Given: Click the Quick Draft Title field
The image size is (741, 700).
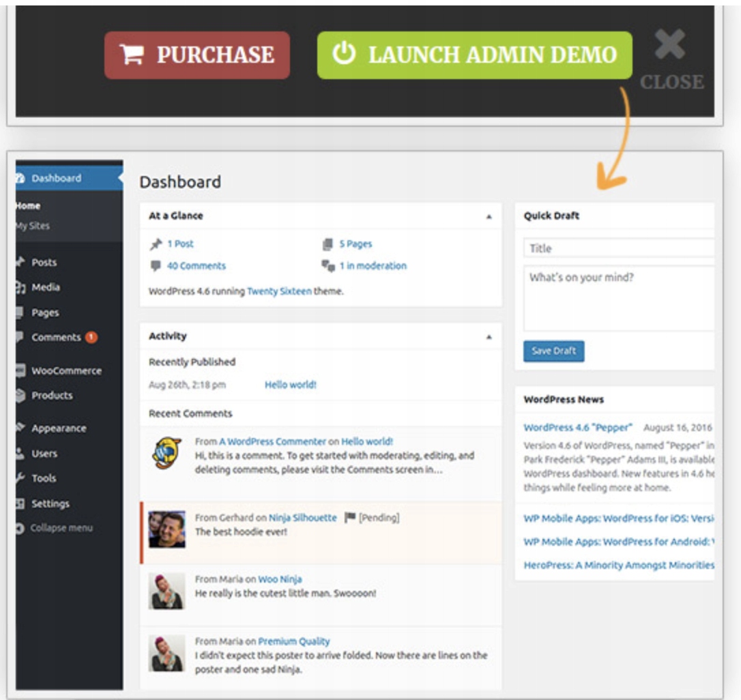Looking at the screenshot, I should pos(618,248).
